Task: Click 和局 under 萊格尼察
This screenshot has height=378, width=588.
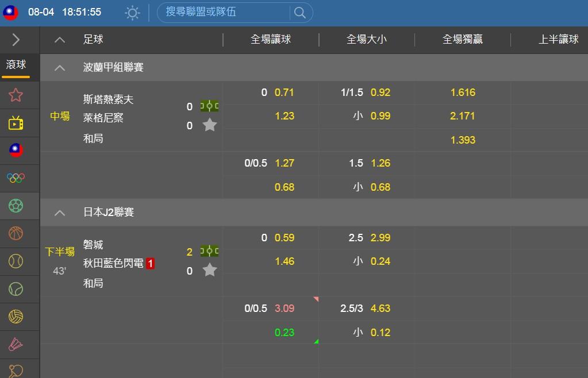Action: tap(93, 138)
